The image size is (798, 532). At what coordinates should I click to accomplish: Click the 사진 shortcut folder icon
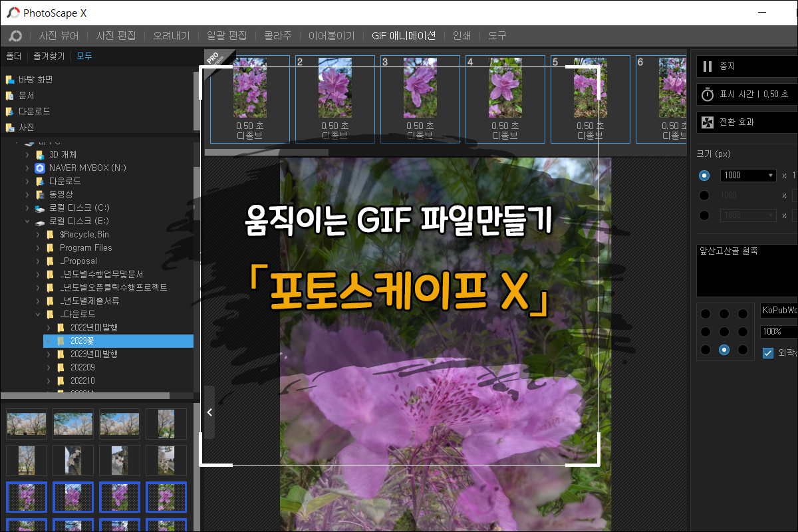[x=10, y=128]
